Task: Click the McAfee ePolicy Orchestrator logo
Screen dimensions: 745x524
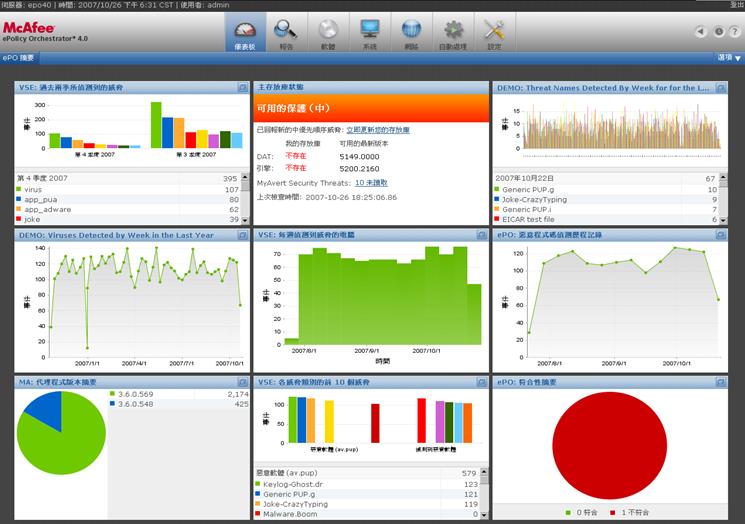Action: (45, 32)
